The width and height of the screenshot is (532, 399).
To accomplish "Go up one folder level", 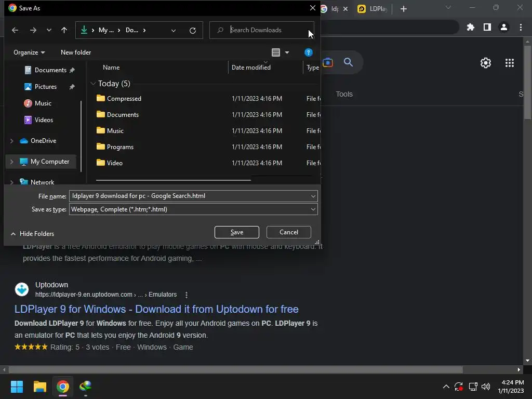I will pos(64,30).
